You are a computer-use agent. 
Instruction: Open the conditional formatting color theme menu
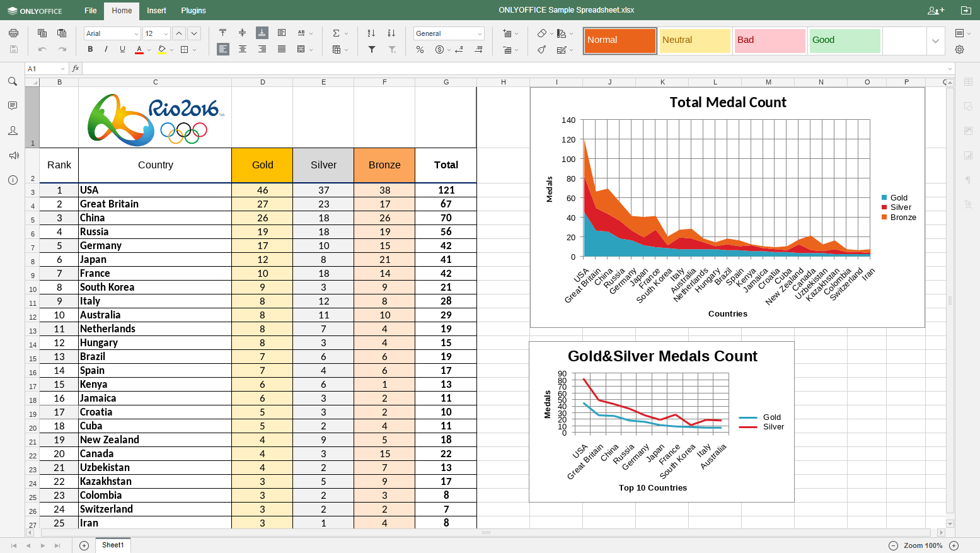[562, 33]
